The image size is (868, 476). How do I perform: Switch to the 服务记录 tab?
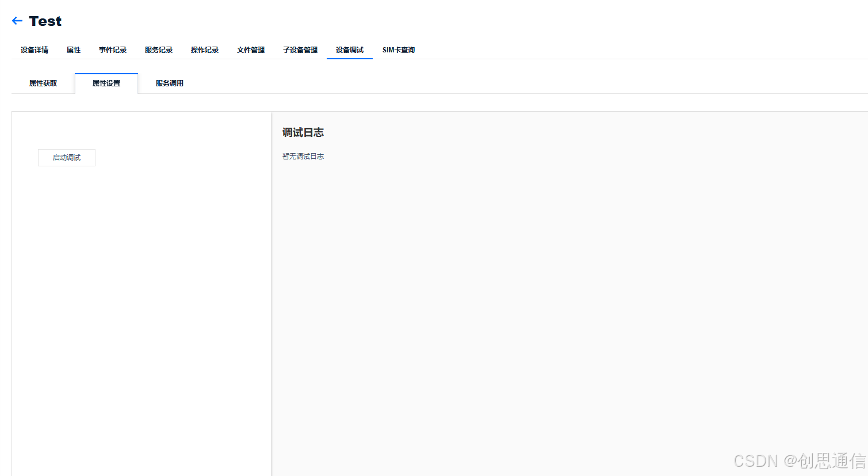(x=159, y=50)
